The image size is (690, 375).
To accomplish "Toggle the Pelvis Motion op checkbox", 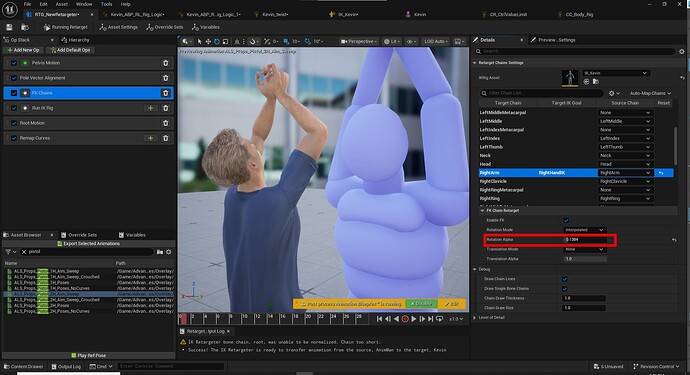I will pyautogui.click(x=14, y=63).
